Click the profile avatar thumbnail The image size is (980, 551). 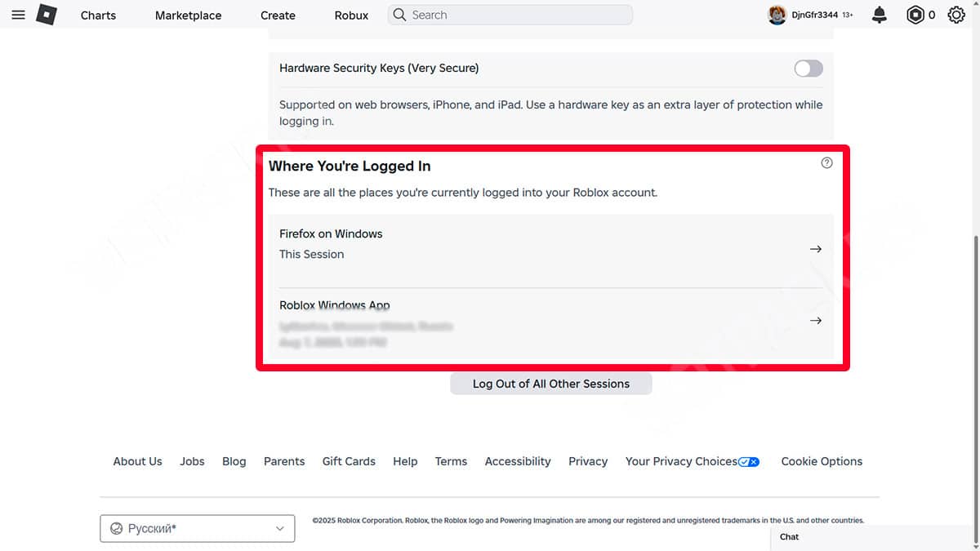[x=777, y=15]
